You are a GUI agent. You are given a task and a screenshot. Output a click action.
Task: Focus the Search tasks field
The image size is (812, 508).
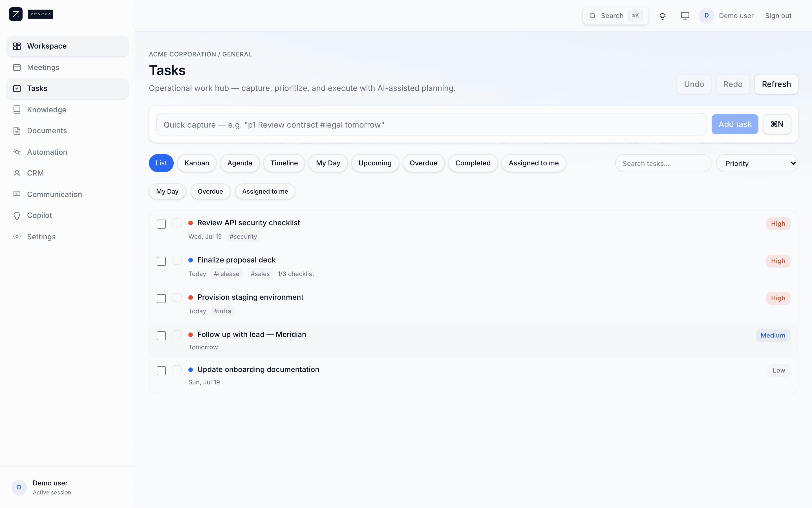coord(663,163)
